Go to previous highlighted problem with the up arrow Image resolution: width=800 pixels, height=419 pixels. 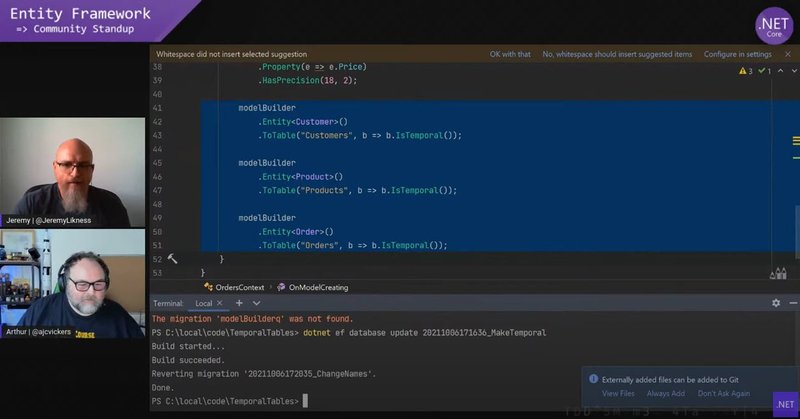[781, 71]
